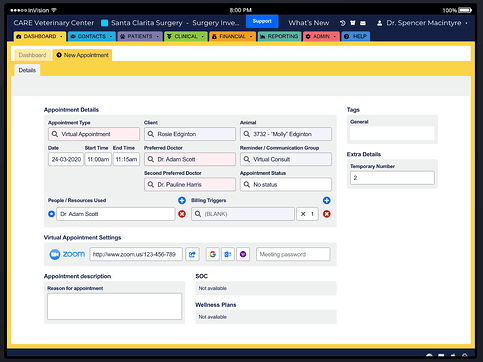The width and height of the screenshot is (483, 362).
Task: Click search icon in Appointment Type field
Action: [x=55, y=134]
